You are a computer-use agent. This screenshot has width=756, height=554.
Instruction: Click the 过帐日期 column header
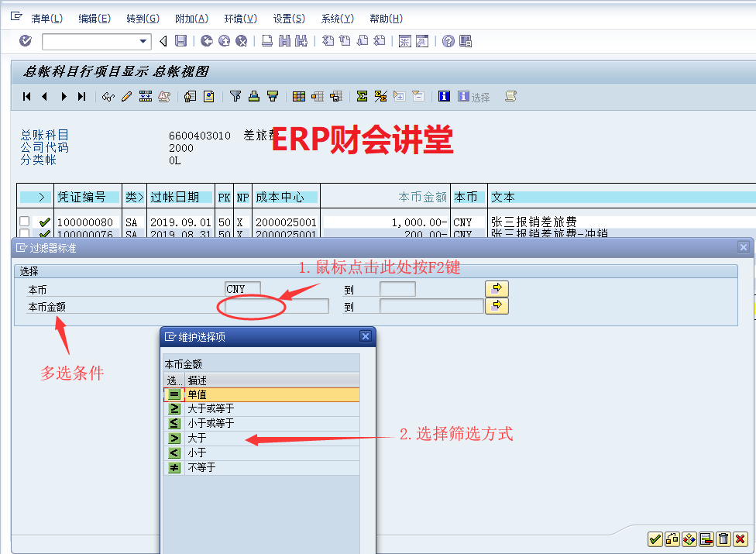(180, 197)
